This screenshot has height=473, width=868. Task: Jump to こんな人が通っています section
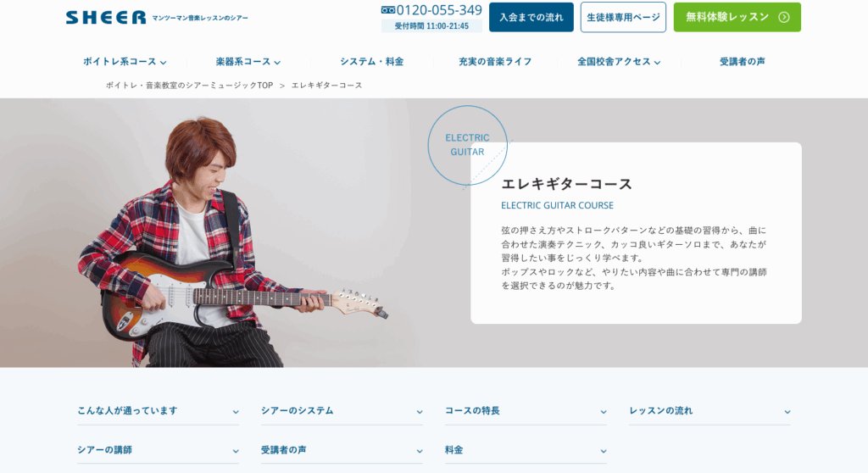coord(158,411)
